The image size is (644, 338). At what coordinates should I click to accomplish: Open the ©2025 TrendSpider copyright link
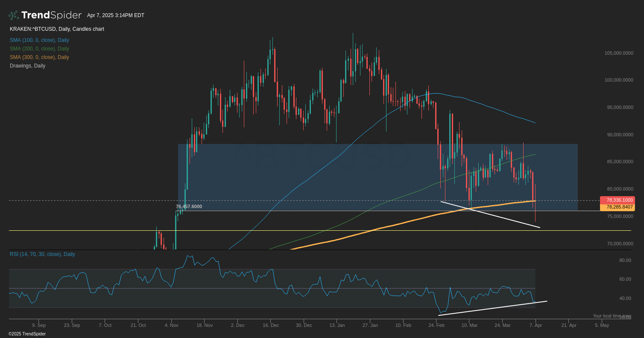coord(27,334)
